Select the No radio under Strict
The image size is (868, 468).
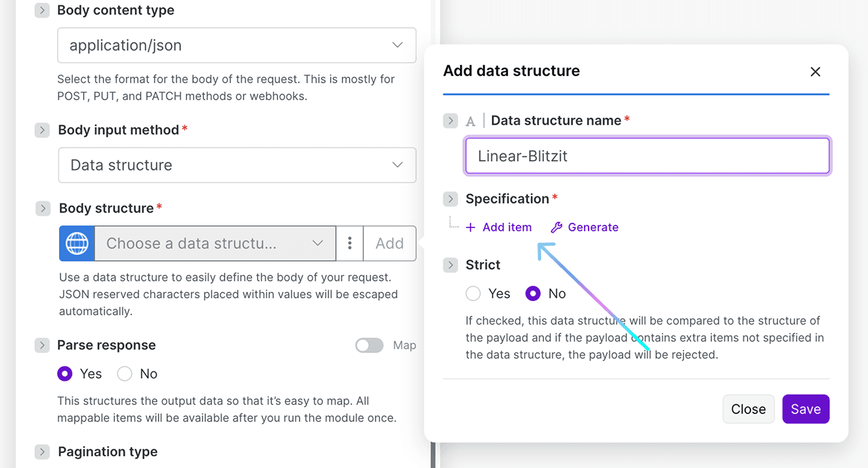(533, 294)
